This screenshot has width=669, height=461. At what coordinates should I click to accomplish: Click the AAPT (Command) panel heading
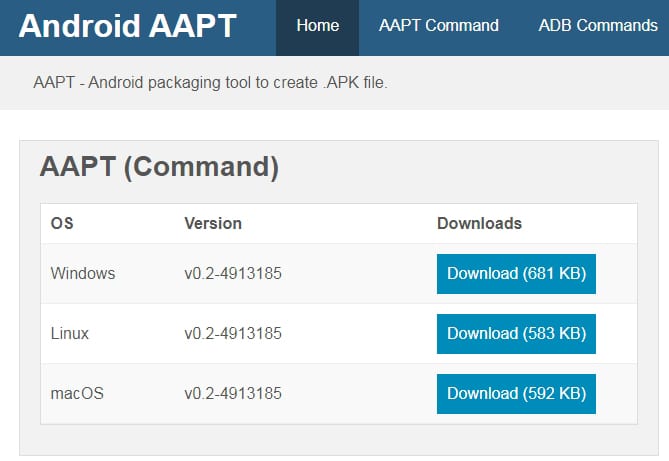tap(159, 167)
